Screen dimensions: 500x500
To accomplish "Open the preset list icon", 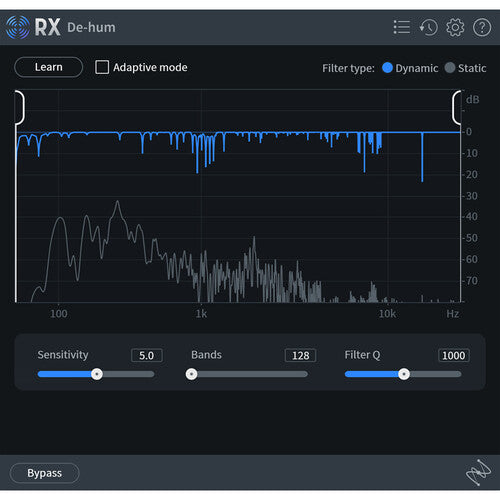I will click(402, 27).
